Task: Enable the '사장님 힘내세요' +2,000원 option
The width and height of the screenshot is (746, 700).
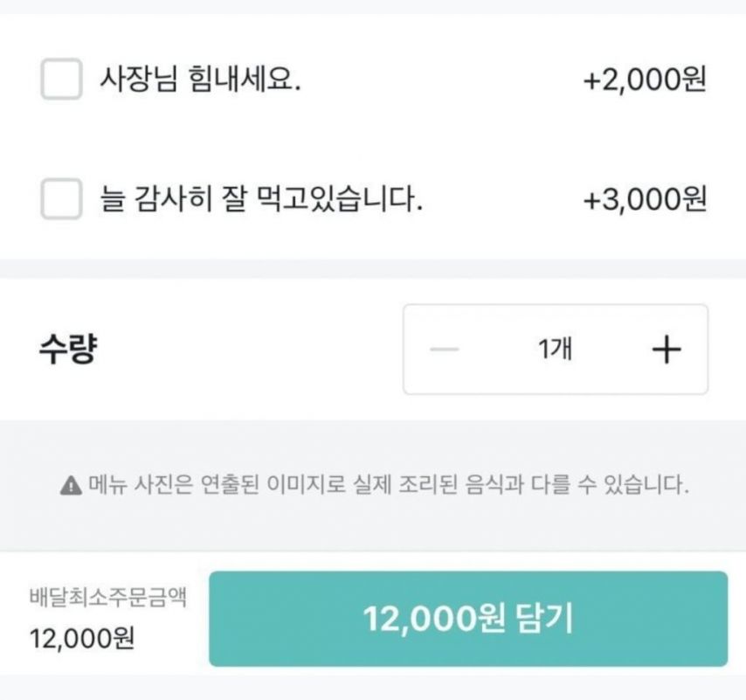Action: click(x=59, y=81)
